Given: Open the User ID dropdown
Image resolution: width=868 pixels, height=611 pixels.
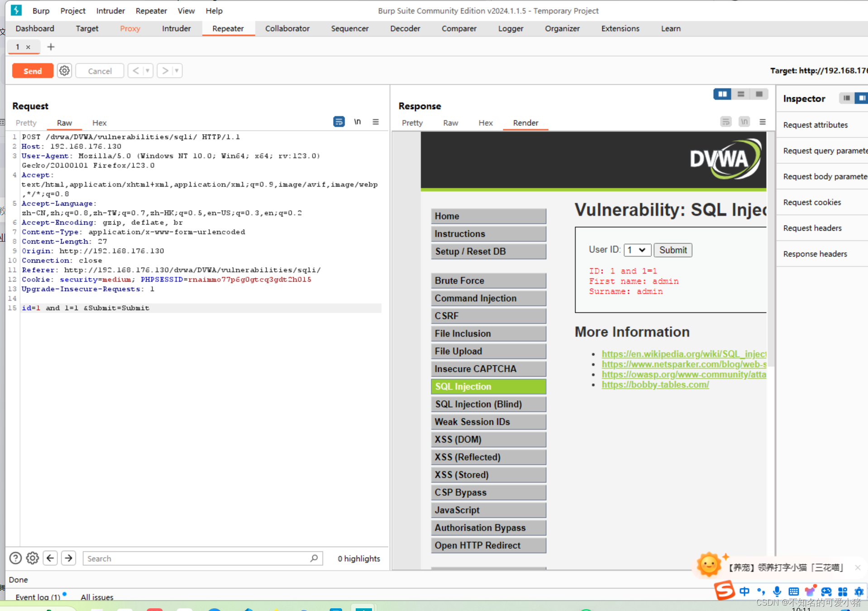Looking at the screenshot, I should (637, 250).
